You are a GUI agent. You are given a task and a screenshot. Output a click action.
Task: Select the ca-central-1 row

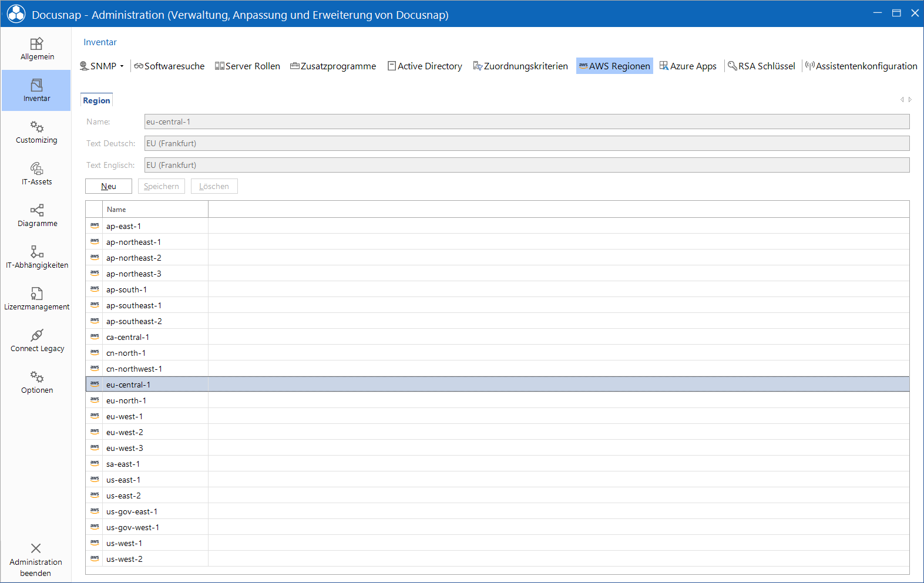498,337
